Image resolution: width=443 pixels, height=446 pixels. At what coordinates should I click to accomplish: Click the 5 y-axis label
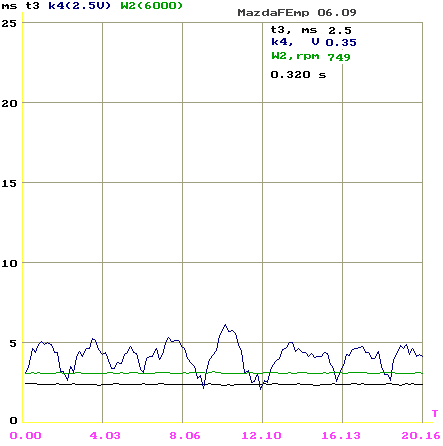coord(13,343)
